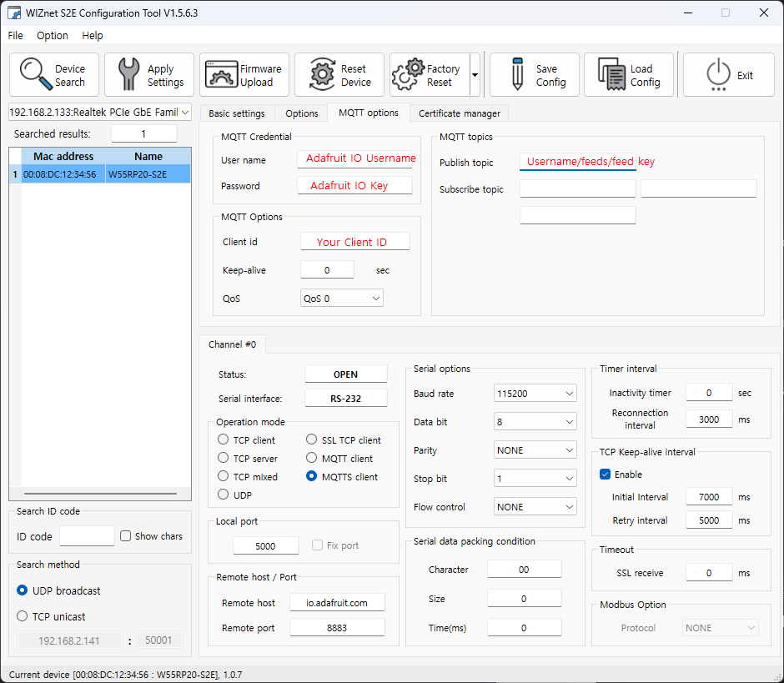Select the Channel #0 tab

tap(233, 344)
